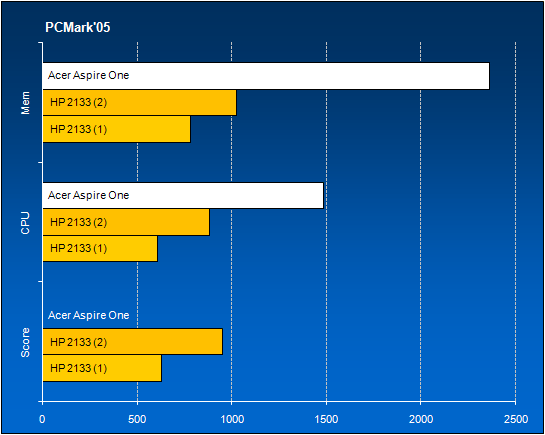Viewport: 545px width, 435px height.
Task: Select the HP 2133 (2) bar in Score group
Action: pyautogui.click(x=132, y=342)
